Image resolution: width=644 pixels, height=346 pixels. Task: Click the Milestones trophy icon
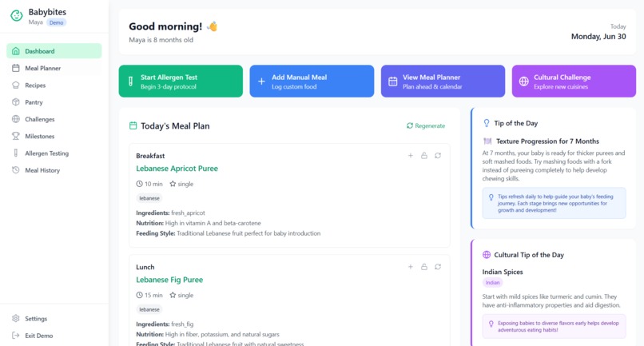pos(16,136)
